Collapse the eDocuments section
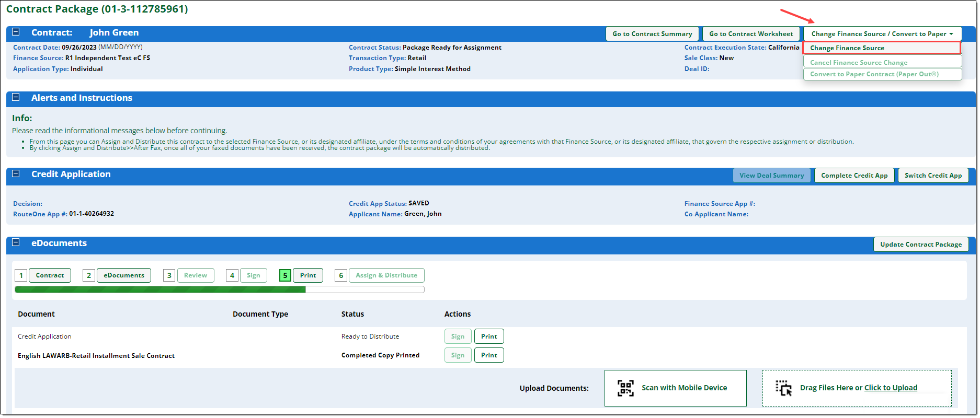Screen dimensions: 980x418 (x=16, y=242)
